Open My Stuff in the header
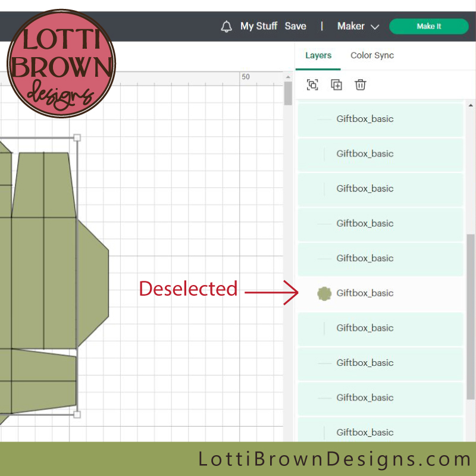 pyautogui.click(x=258, y=26)
